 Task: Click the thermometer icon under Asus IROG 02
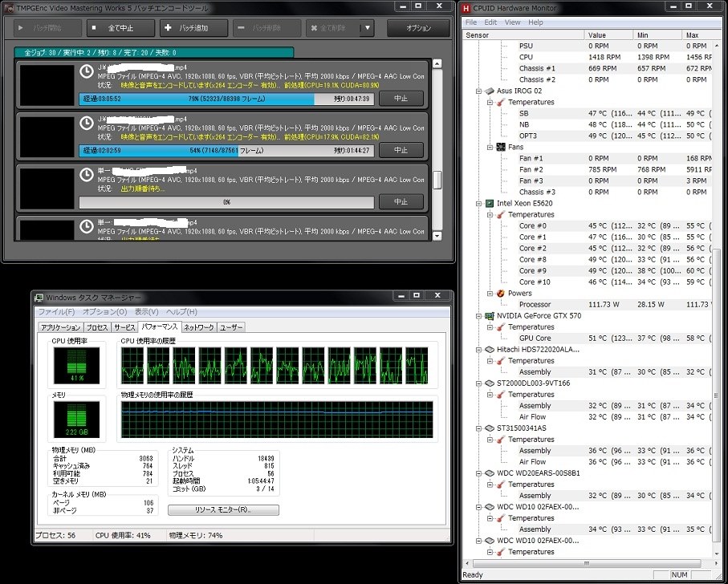pyautogui.click(x=501, y=102)
